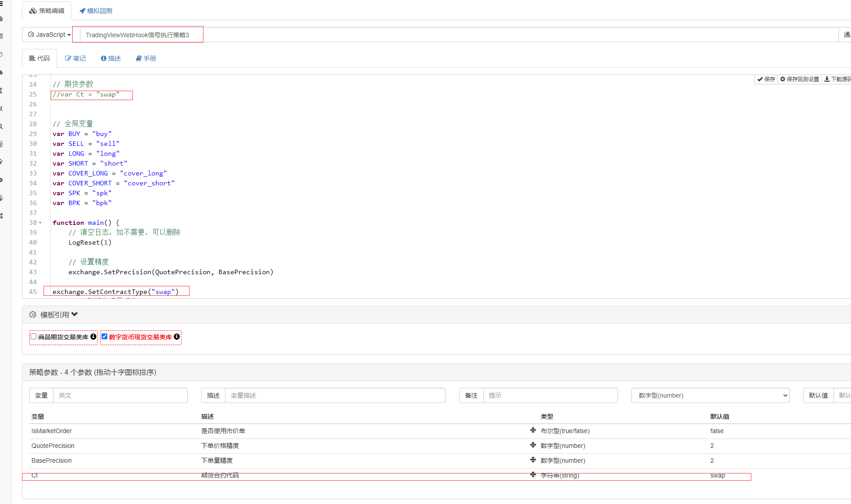Image resolution: width=851 pixels, height=504 pixels.
Task: Fold the main function at line 38
Action: (40, 223)
